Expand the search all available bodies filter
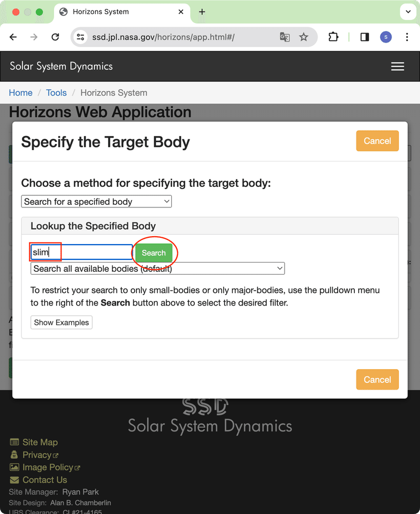The image size is (420, 514). coord(157,268)
